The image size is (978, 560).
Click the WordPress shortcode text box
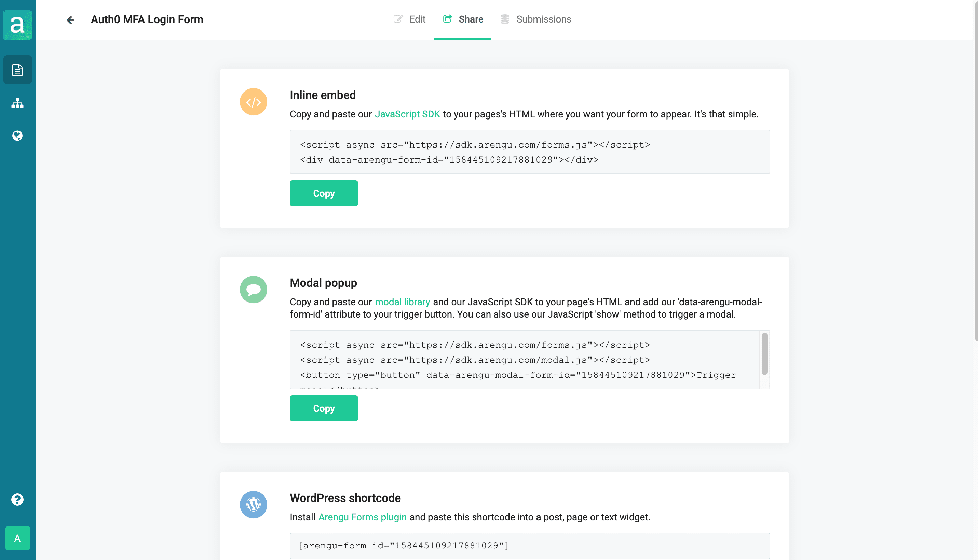[530, 545]
